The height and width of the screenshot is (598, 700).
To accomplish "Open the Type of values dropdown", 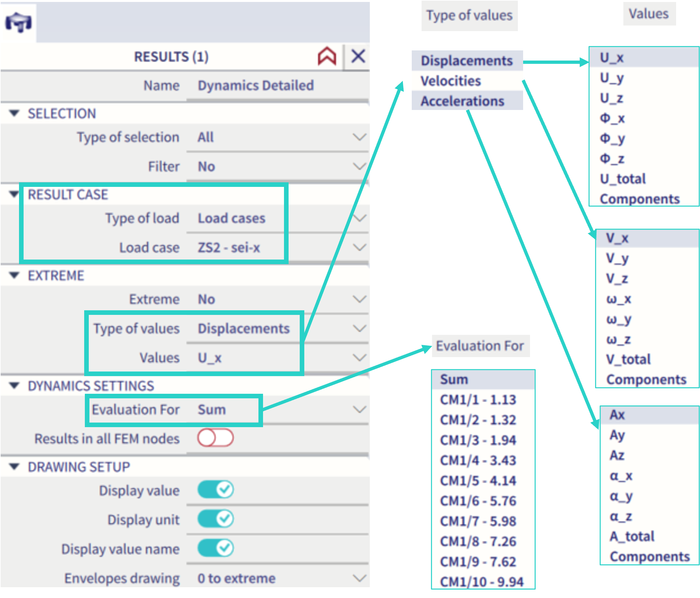I will point(359,329).
